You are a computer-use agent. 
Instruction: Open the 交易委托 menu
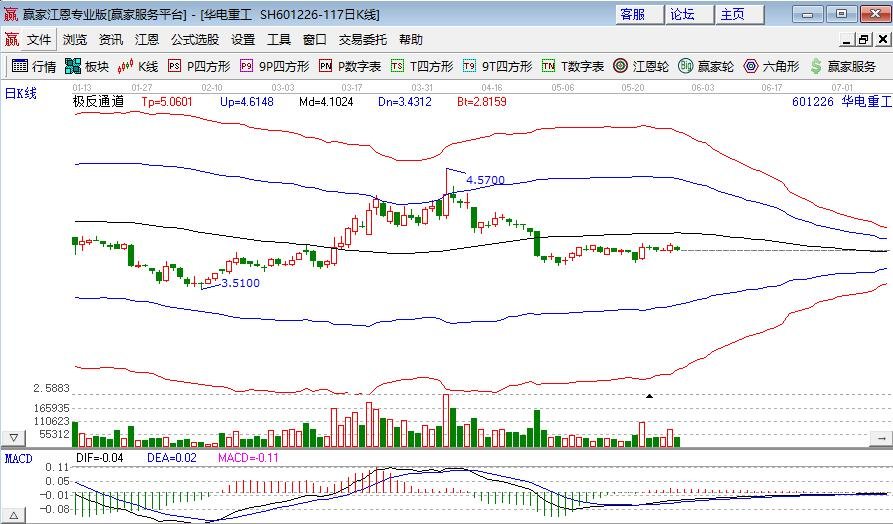click(363, 39)
